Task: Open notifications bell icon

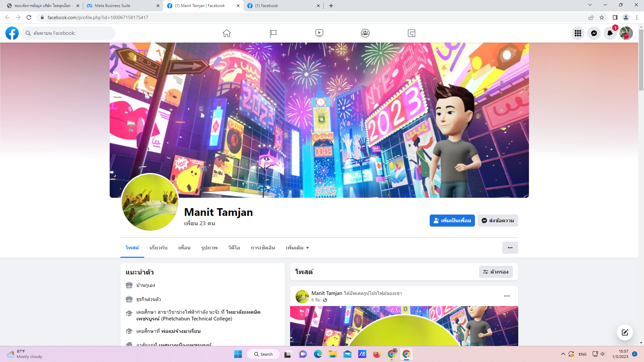Action: (x=610, y=33)
